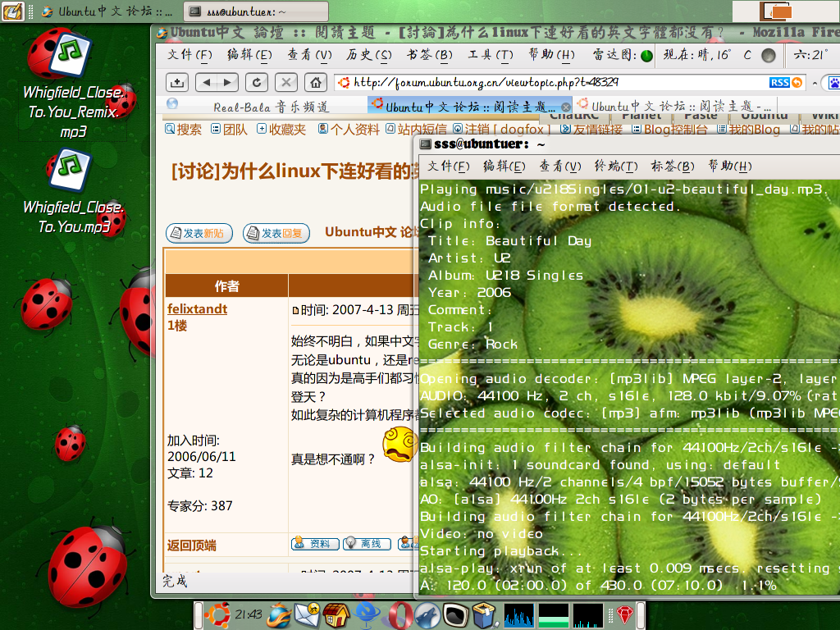Click the RSS feed icon in address bar

[779, 83]
